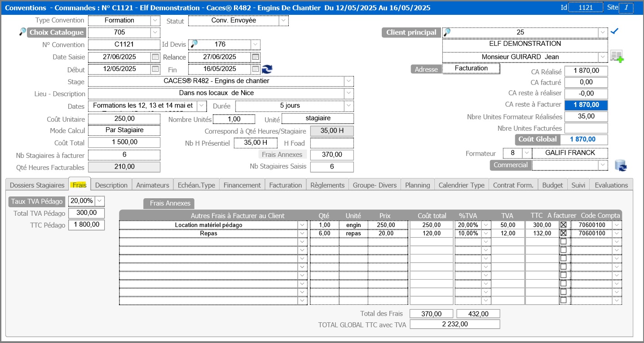Select the Frais tab
This screenshot has width=644, height=343.
[x=80, y=184]
